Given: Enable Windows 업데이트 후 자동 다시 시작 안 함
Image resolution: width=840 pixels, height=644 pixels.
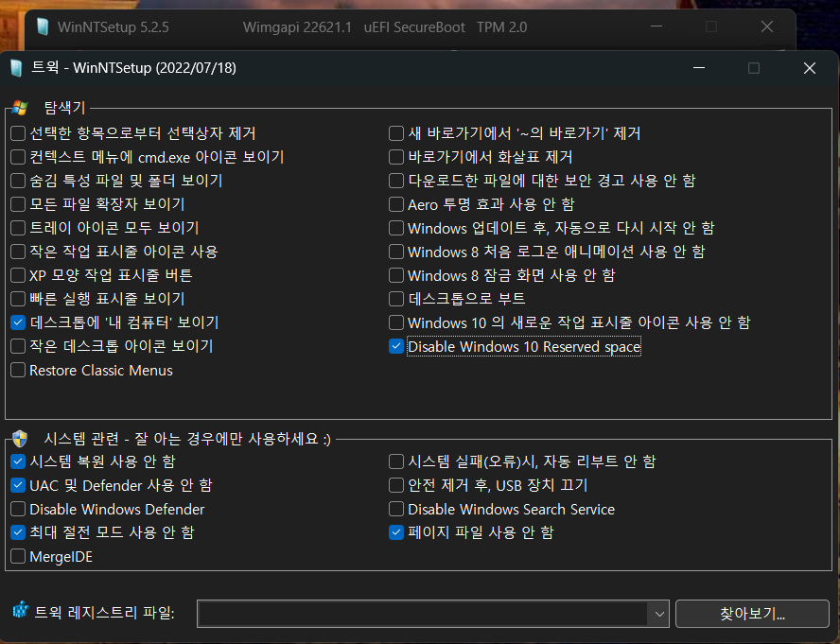Looking at the screenshot, I should [396, 228].
